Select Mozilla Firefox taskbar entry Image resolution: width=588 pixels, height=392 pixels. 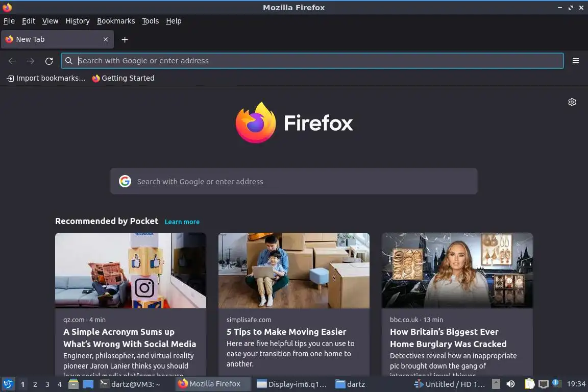(212, 384)
